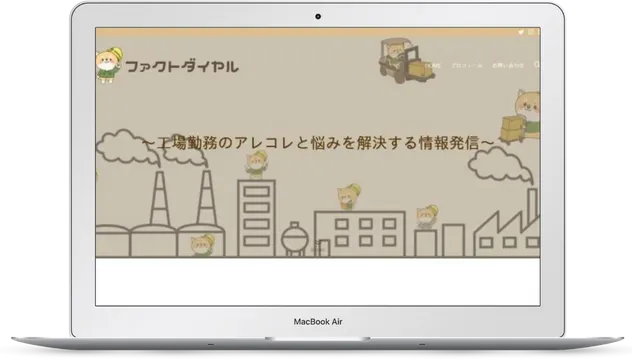Click the left smoking chimney tower
Screen dimensions: 640x360
pos(160,197)
